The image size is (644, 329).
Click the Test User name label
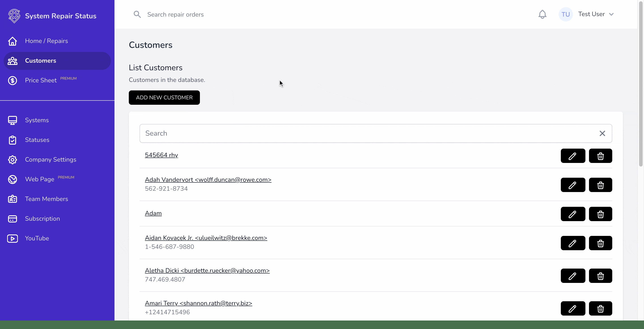[x=591, y=14]
